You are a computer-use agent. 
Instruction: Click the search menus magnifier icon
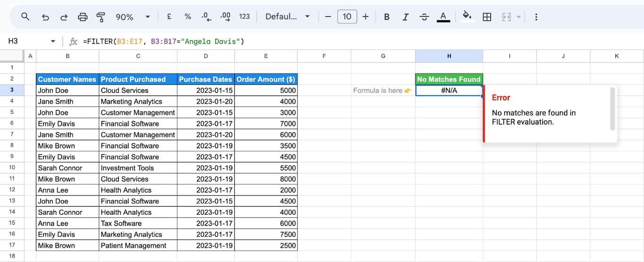point(25,16)
